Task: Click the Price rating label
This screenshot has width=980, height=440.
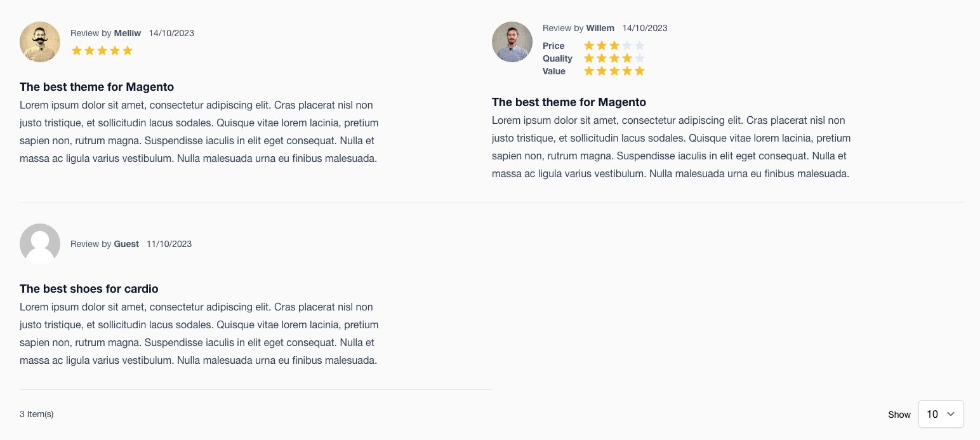Action: [x=553, y=46]
